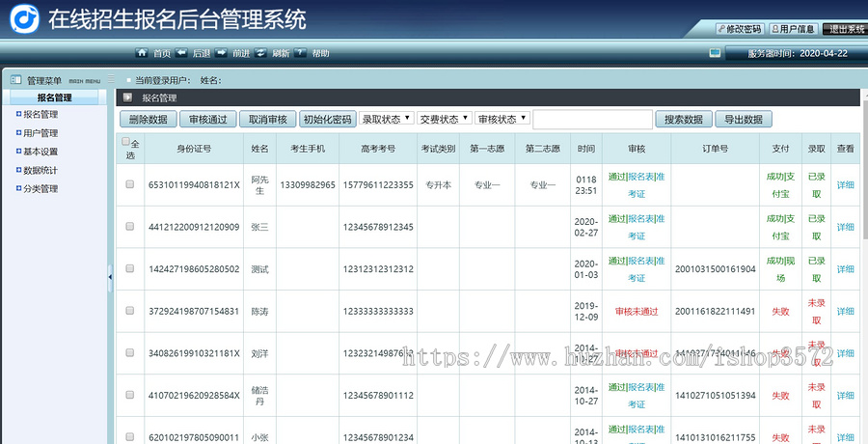Click the 删除数据 button
This screenshot has height=444, width=868.
click(149, 119)
